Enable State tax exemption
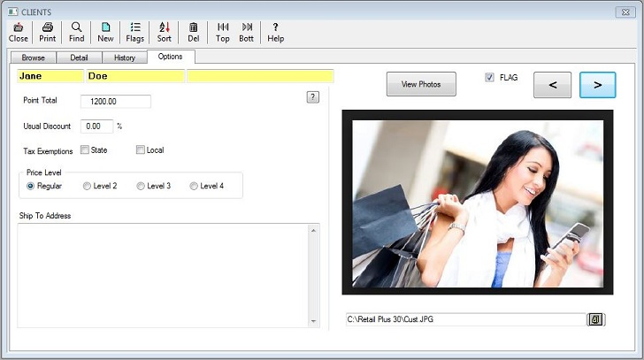 [85, 149]
